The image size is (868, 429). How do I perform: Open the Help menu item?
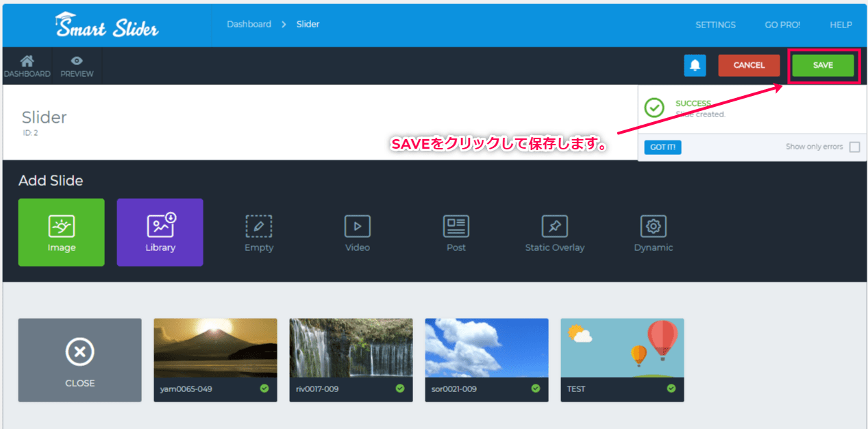[841, 25]
